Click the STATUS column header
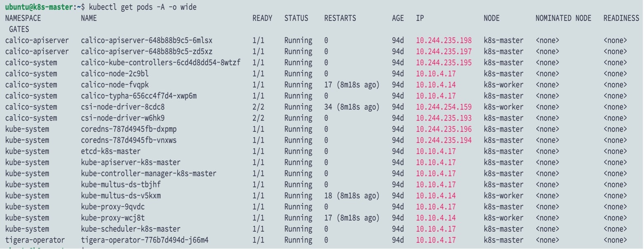Viewport: 644px width, 249px height. point(296,18)
